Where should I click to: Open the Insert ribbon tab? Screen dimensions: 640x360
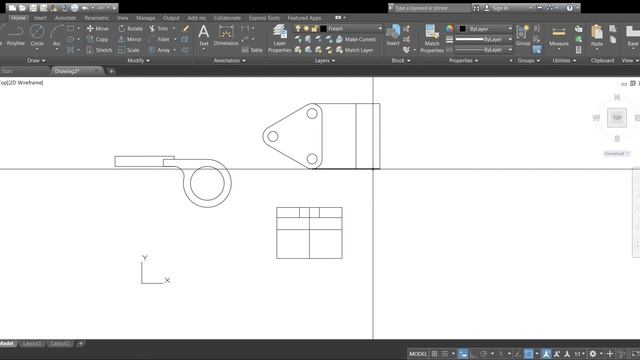coord(40,18)
